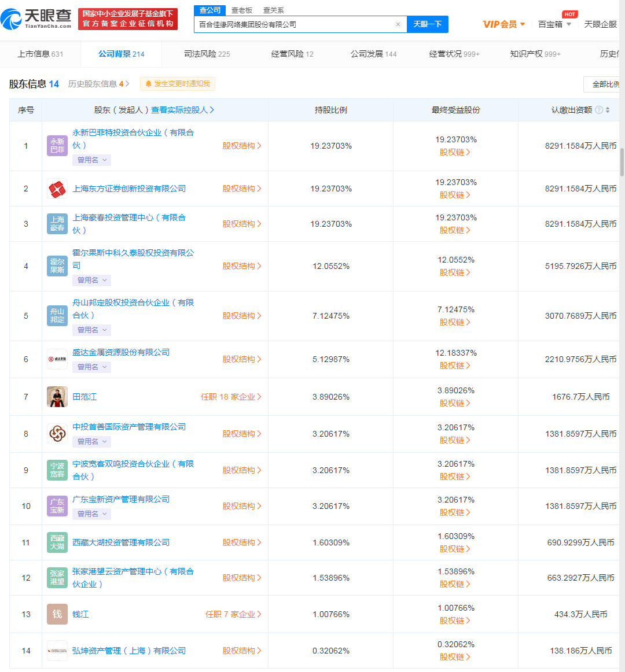Open 股权链 for 盛达金属资源 row

tap(455, 365)
